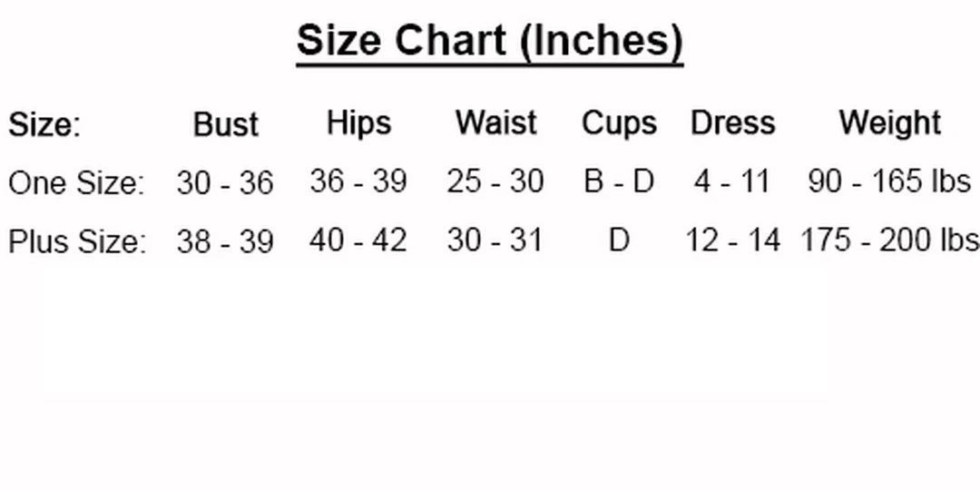The width and height of the screenshot is (980, 490).
Task: Click Plus Size bust value 38 - 39
Action: (225, 241)
